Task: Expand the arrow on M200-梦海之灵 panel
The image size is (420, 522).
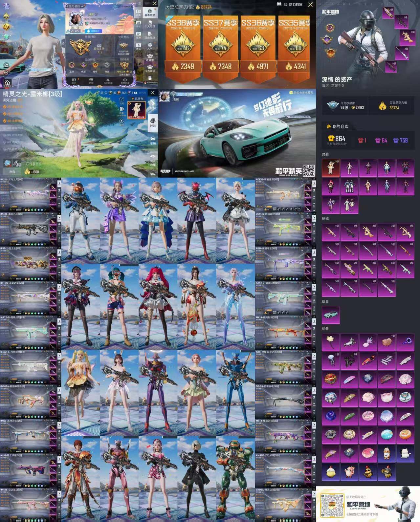Action: 59,183
